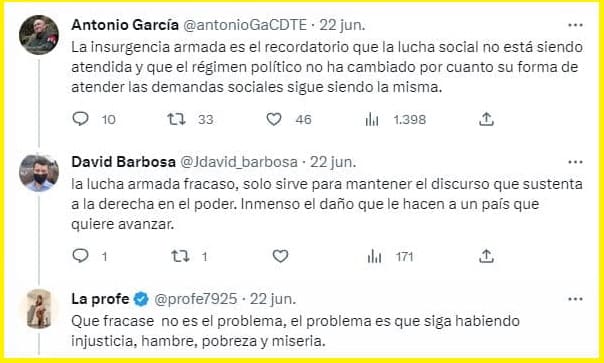Click La profe's avatar image
Screen dimensions: 604x363
(39, 309)
